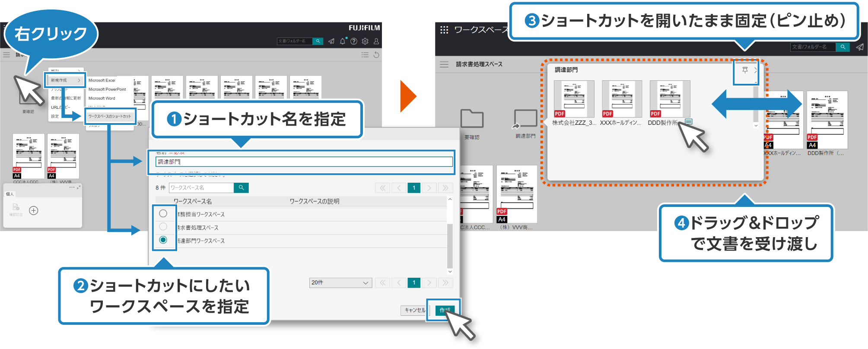Switch to the 個人 tab

(10, 194)
